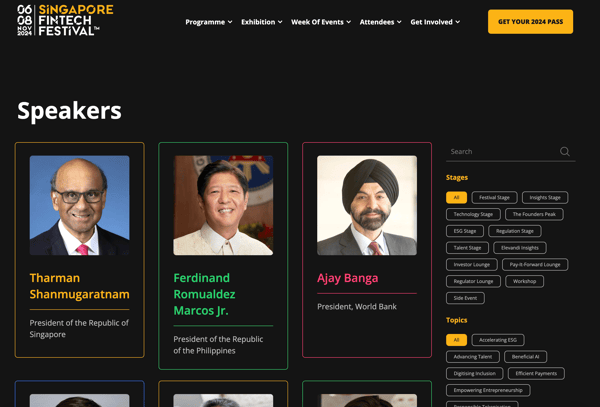
Task: Open Tharman Shanmugaratnam's portrait photo
Action: (79, 205)
